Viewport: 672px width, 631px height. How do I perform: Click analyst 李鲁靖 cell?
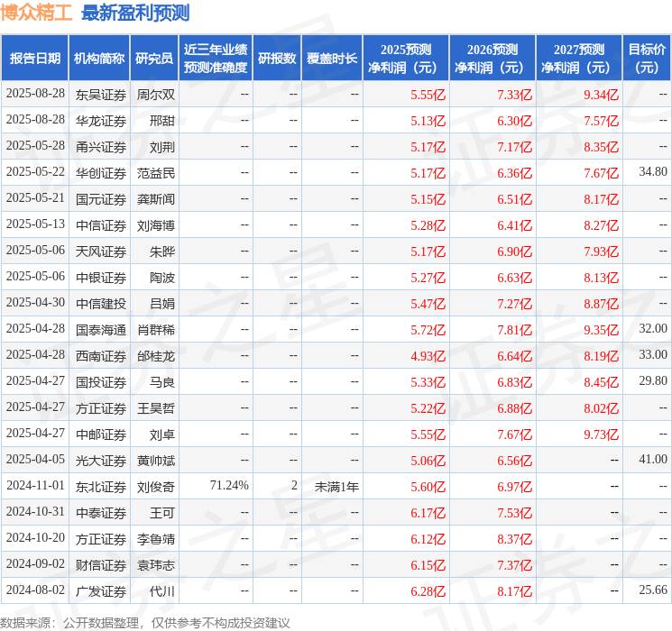click(155, 539)
